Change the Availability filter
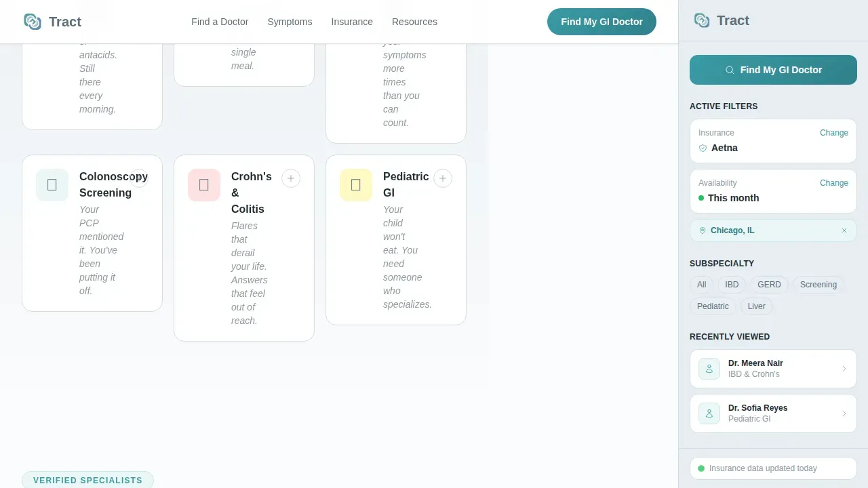The image size is (868, 488). click(x=834, y=183)
